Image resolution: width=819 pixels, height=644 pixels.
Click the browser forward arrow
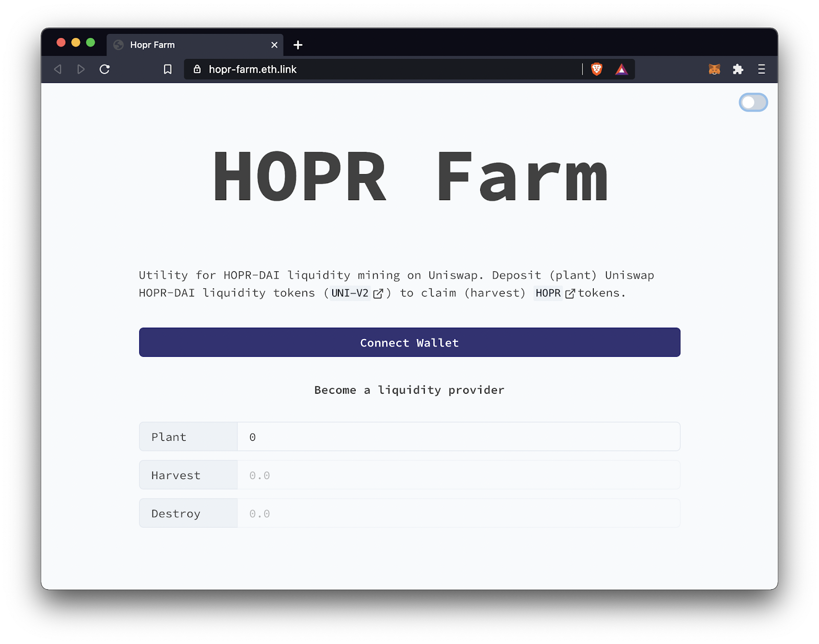81,69
